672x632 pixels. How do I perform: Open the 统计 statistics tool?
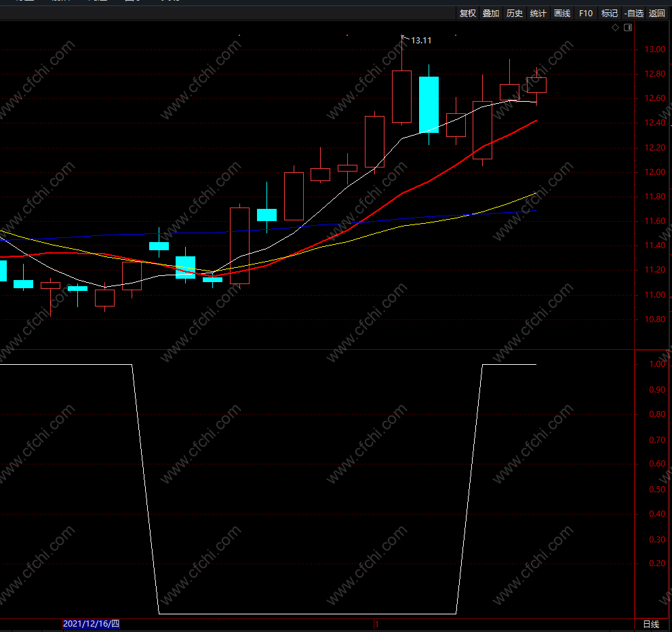[538, 14]
